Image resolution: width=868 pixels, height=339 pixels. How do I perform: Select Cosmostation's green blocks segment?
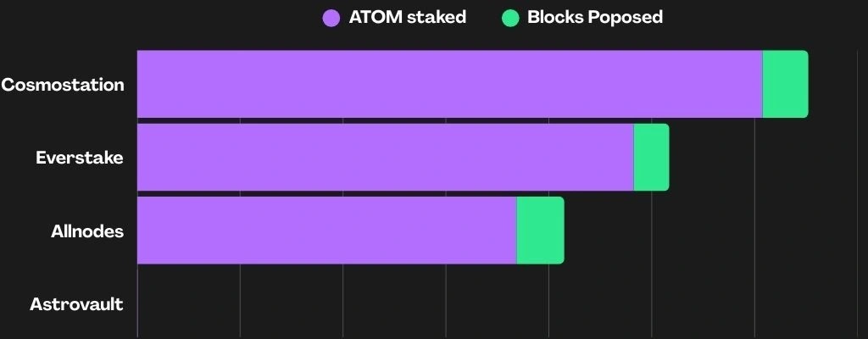(785, 84)
